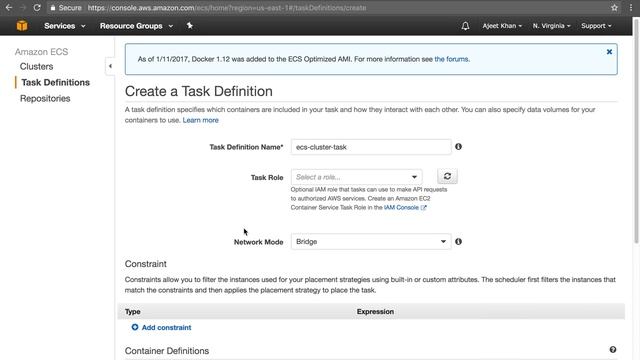This screenshot has width=640, height=360.
Task: Open the Task Role select dropdown
Action: coord(356,177)
